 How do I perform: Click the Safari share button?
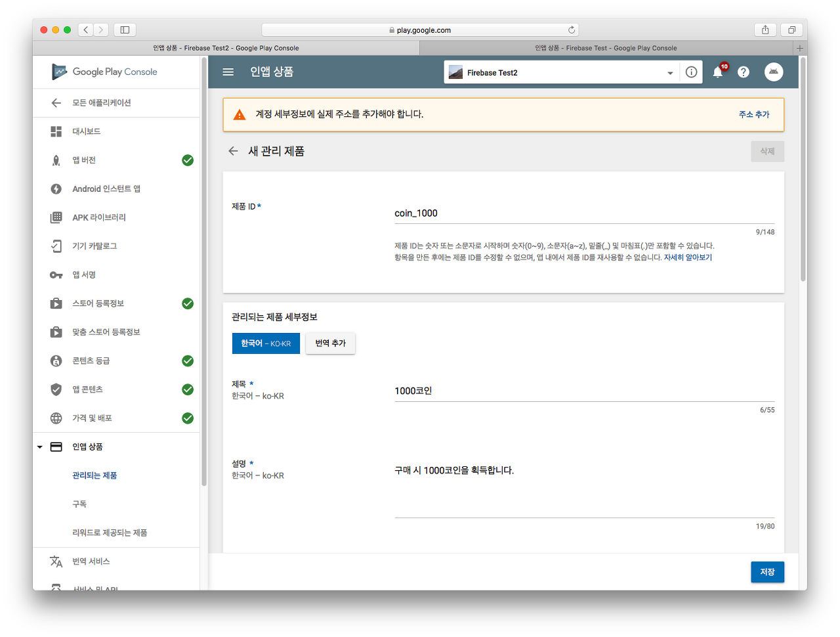point(765,30)
